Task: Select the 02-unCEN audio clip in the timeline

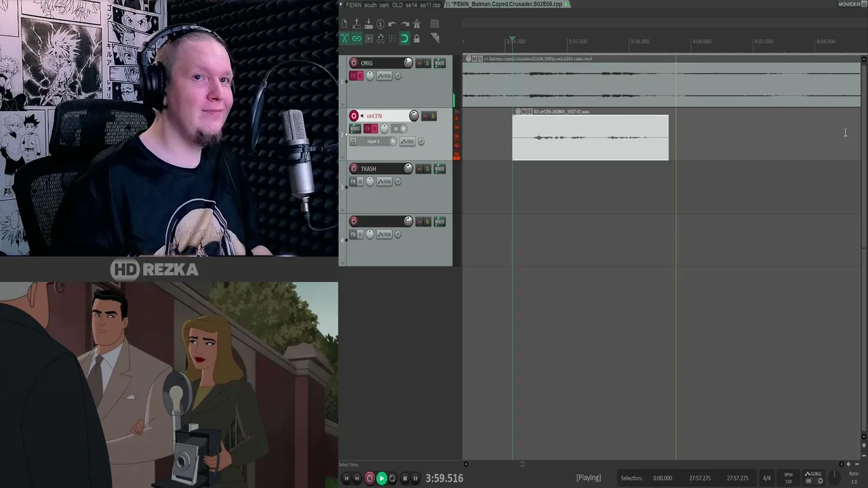Action: pos(590,138)
